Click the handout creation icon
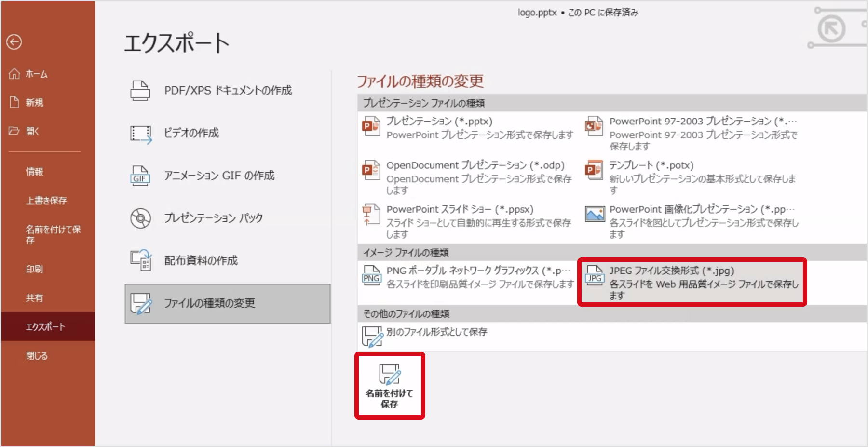Screen dimensions: 868x447 click(x=140, y=260)
